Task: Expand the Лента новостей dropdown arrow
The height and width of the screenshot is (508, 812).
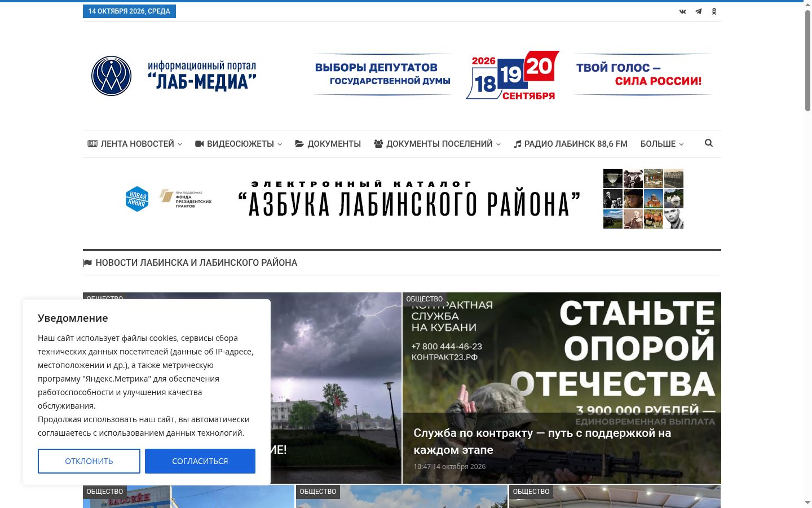Action: 180,144
